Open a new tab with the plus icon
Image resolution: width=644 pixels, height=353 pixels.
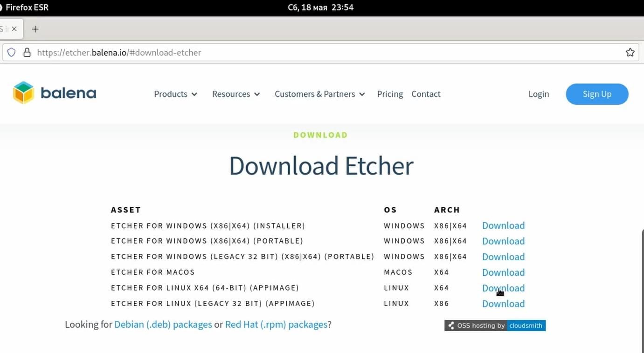(35, 29)
